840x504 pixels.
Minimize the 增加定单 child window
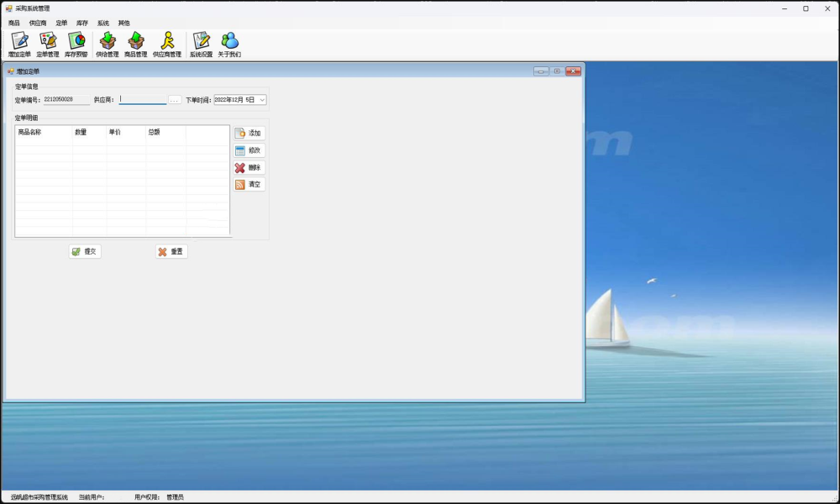coord(541,71)
